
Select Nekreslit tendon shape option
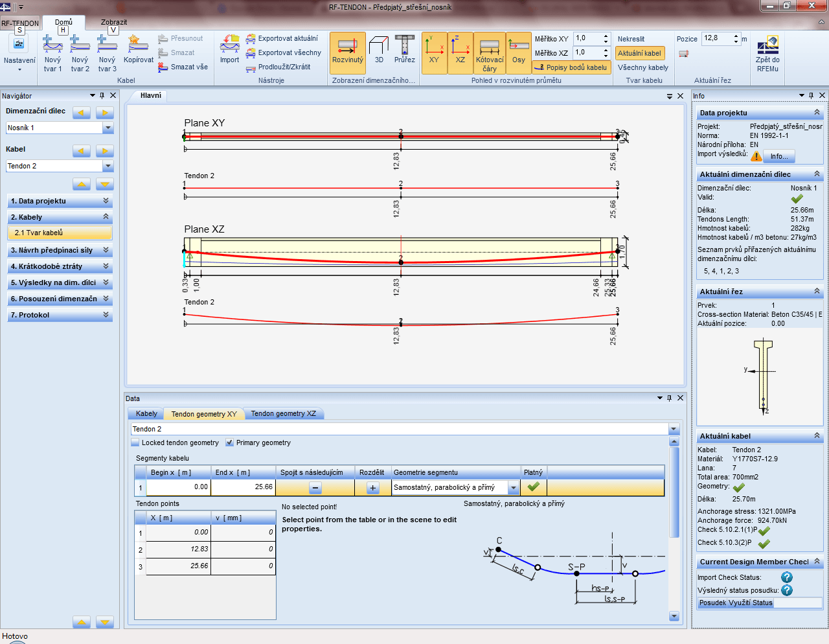(x=631, y=39)
